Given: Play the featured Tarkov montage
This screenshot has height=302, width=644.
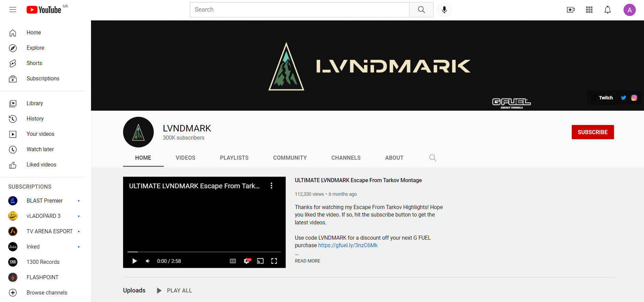Looking at the screenshot, I should pyautogui.click(x=135, y=261).
